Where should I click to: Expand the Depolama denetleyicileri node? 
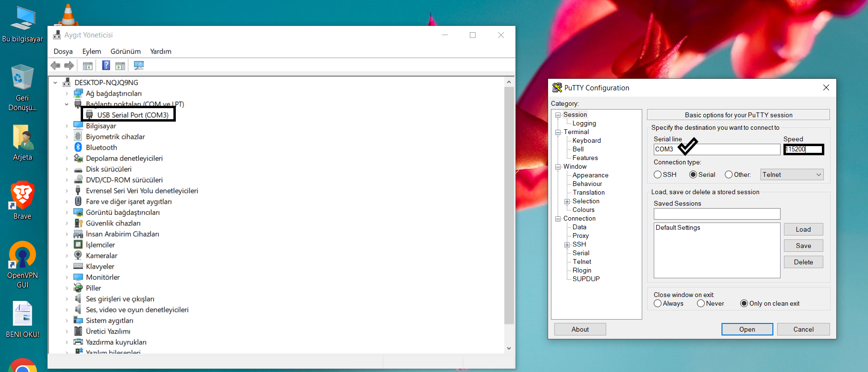click(x=66, y=158)
